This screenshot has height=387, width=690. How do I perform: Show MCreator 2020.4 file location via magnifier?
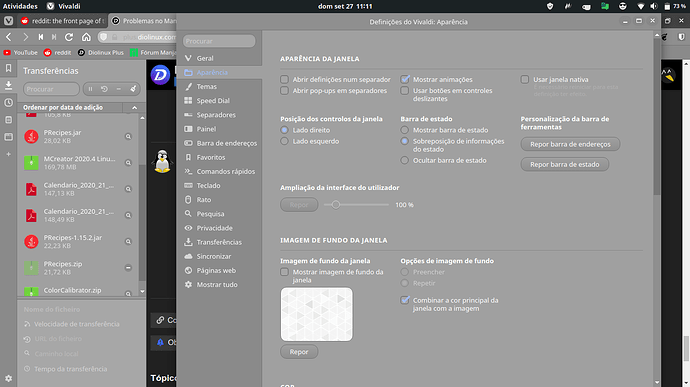pyautogui.click(x=128, y=162)
